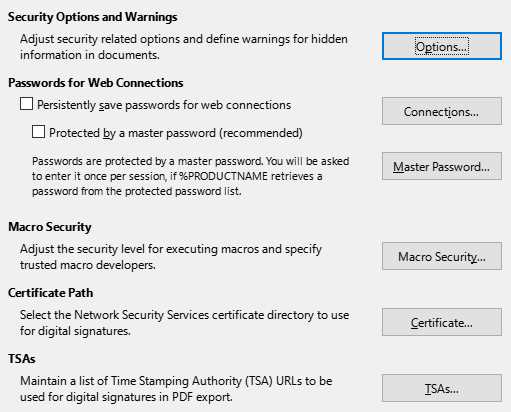Enable persistently save passwords checkbox

[x=26, y=104]
